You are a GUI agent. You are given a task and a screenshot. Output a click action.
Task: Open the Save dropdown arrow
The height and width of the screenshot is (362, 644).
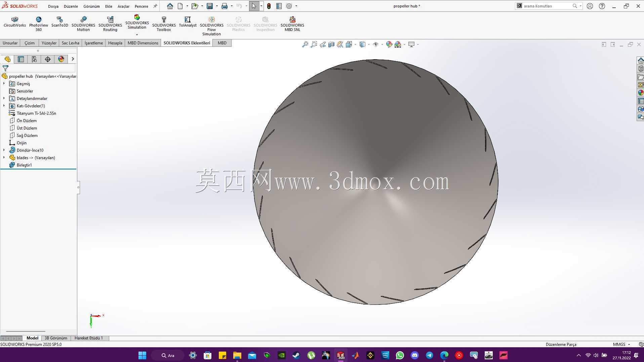216,6
